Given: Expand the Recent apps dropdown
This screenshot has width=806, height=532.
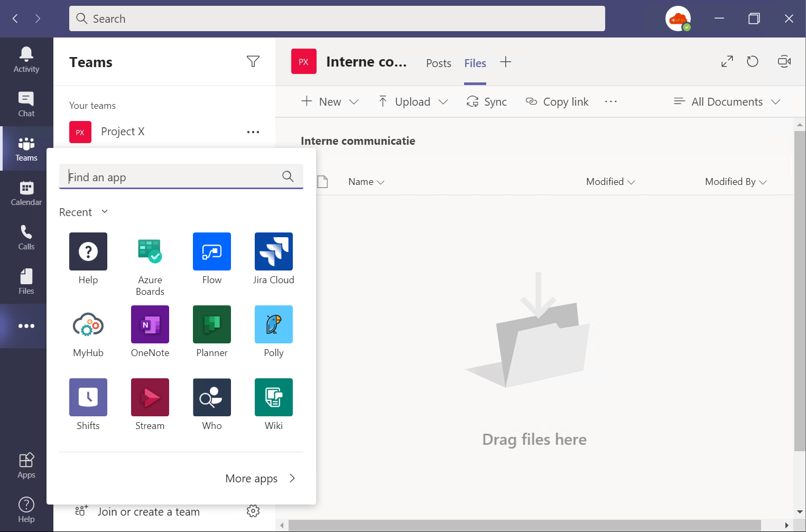Looking at the screenshot, I should coord(84,212).
